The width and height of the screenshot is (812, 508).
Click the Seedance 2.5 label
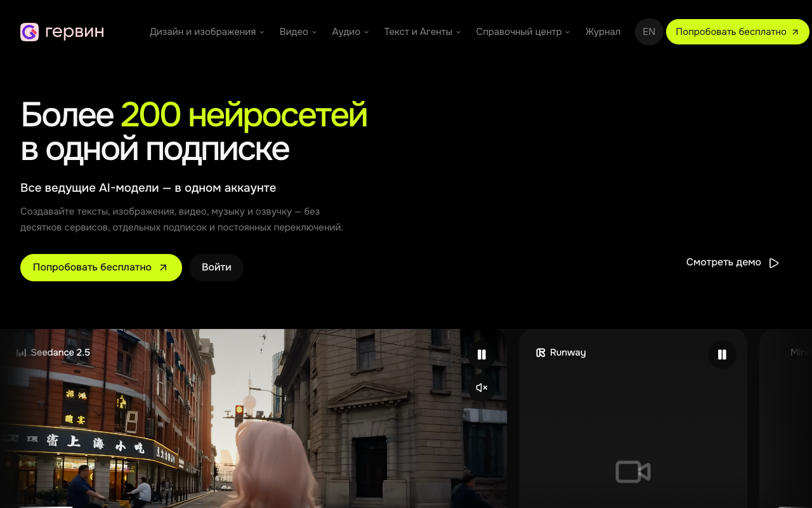click(60, 352)
